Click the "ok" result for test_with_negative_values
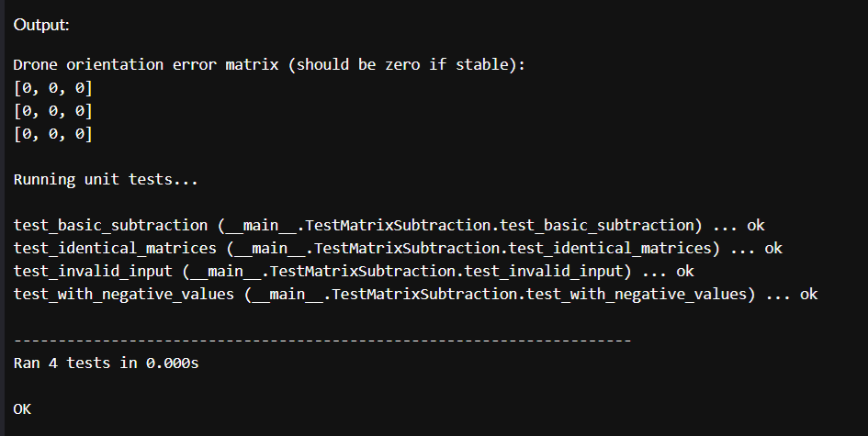Screen dimensions: 868x436 pyautogui.click(x=808, y=294)
